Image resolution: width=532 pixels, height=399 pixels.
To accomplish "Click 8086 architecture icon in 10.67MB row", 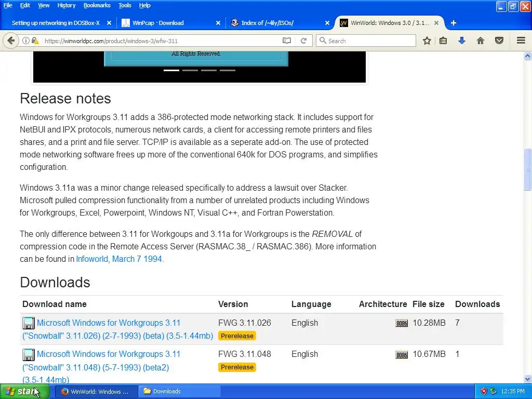I will click(402, 355).
